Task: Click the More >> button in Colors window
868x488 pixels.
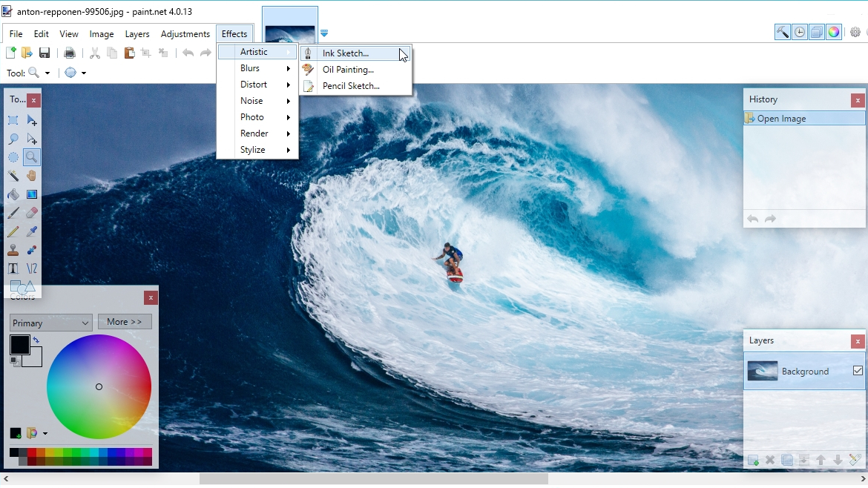Action: (124, 321)
